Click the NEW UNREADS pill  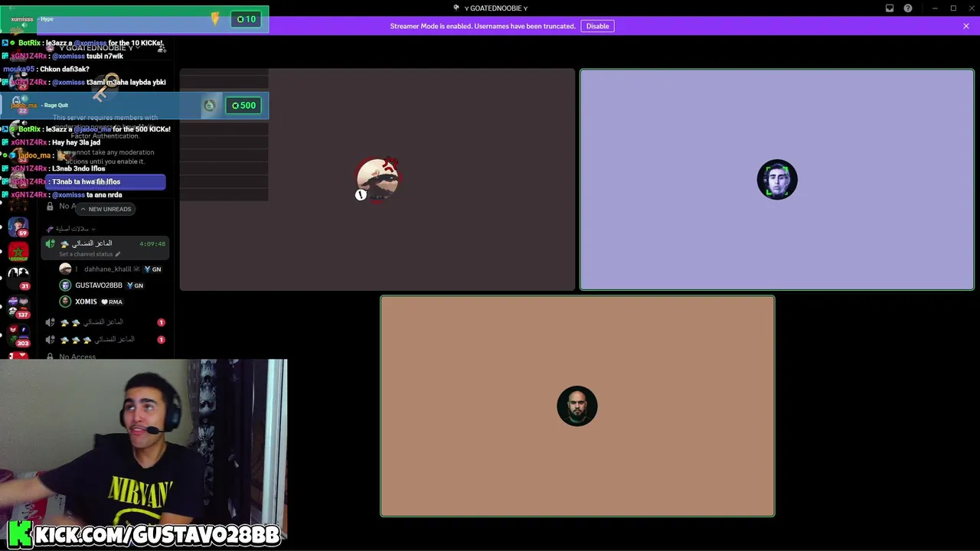(x=105, y=209)
